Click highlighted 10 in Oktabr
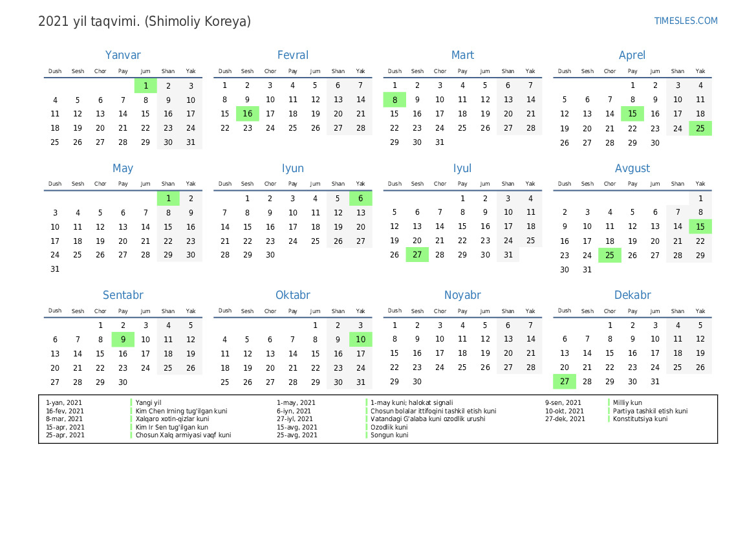756x535 pixels. tap(361, 340)
